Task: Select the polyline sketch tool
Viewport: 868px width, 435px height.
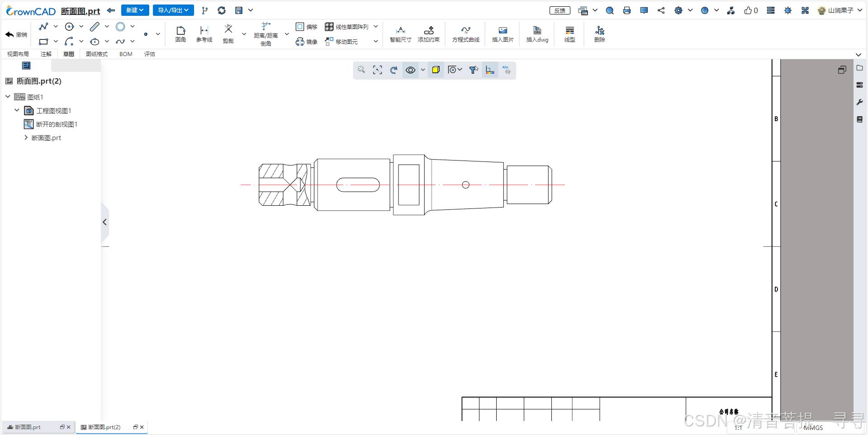Action: tap(43, 27)
